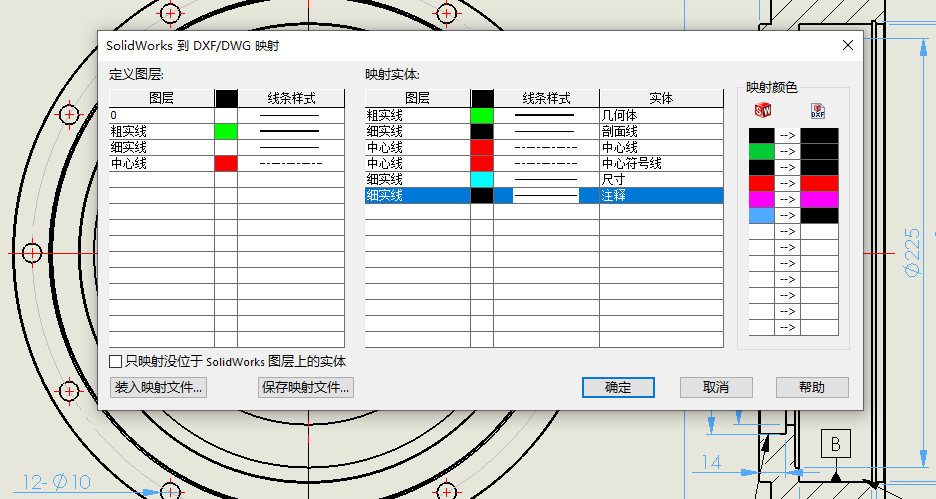
Task: Cancel the dialog with the 取消 button
Action: [x=716, y=387]
